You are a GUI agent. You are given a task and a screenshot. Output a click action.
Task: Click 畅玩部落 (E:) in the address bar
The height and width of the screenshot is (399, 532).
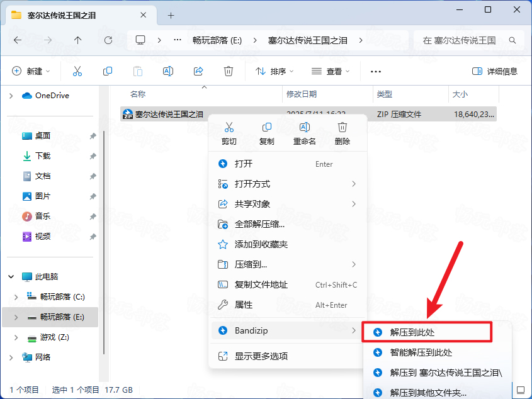point(217,40)
